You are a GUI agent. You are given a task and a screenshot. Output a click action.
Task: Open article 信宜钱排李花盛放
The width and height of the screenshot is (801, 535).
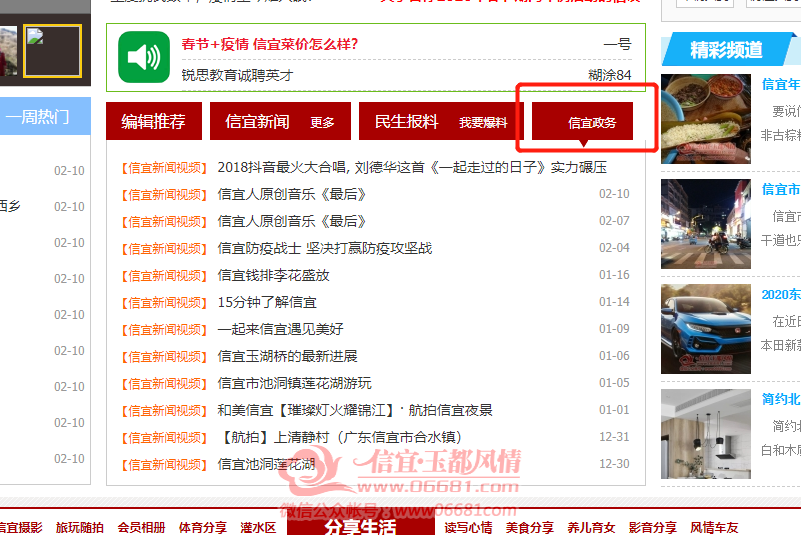point(273,276)
